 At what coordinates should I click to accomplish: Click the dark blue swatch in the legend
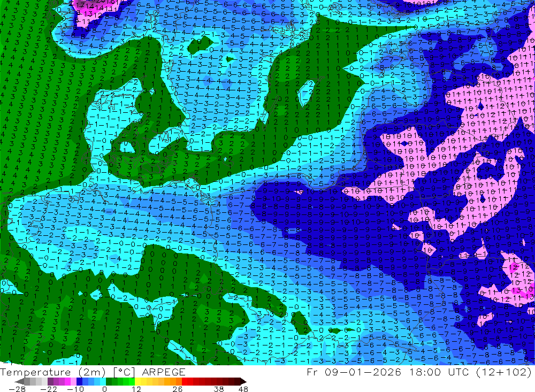[79, 381]
